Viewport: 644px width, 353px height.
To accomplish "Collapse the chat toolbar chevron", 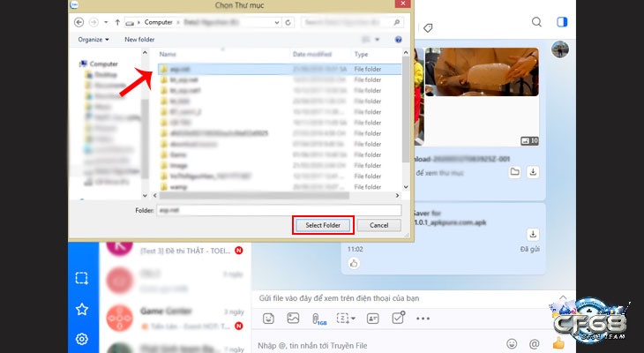I will (x=563, y=297).
